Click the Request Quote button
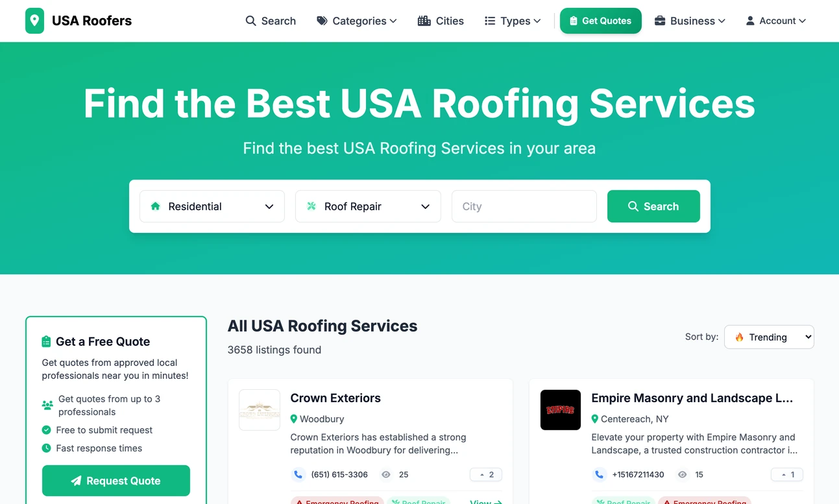Image resolution: width=839 pixels, height=504 pixels. [x=116, y=481]
